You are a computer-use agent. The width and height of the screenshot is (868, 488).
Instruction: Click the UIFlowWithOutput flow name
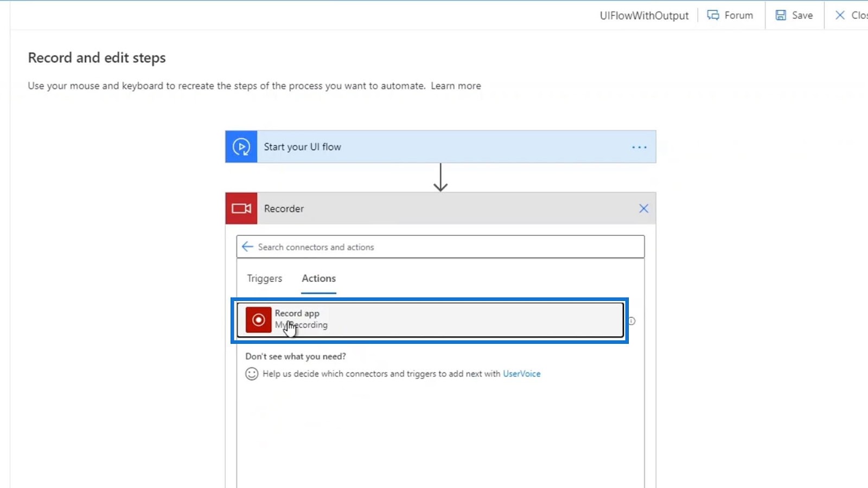[644, 16]
